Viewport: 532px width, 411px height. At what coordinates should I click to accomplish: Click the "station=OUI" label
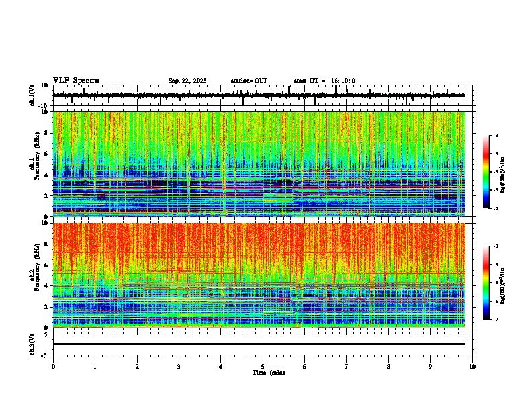(249, 81)
